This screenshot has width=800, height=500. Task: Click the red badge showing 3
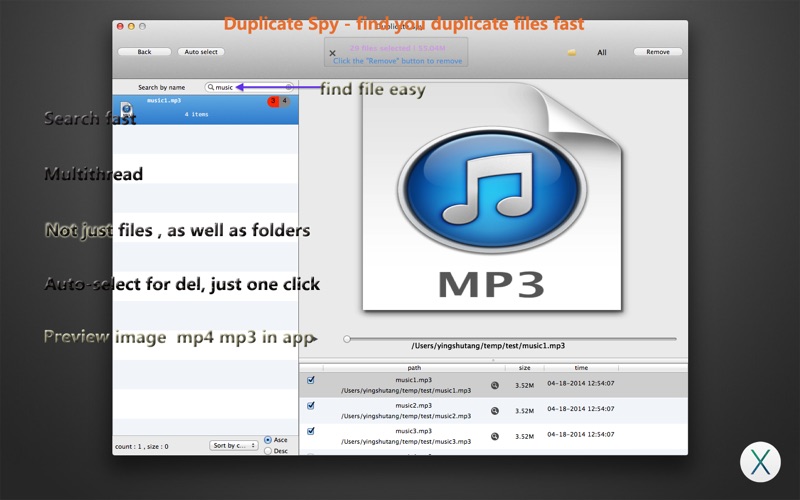[273, 101]
